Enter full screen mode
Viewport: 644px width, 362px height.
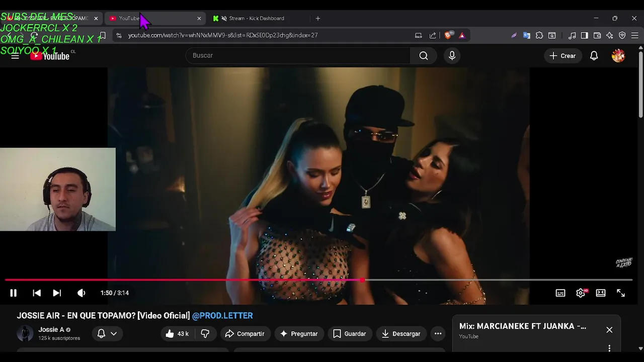pos(621,293)
